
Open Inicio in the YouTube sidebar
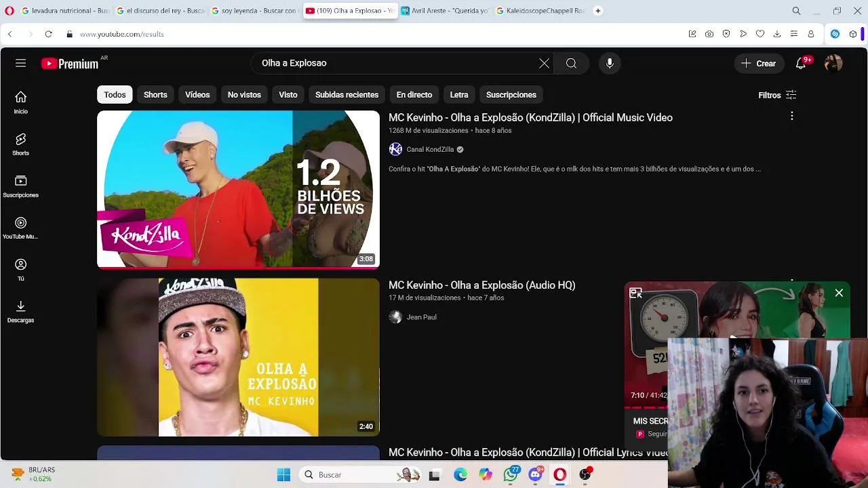point(20,102)
